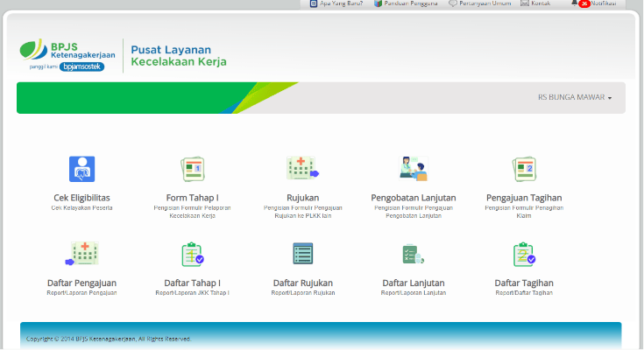Click the Daftar Rujukan title link
Image resolution: width=644 pixels, height=350 pixels.
click(x=302, y=283)
